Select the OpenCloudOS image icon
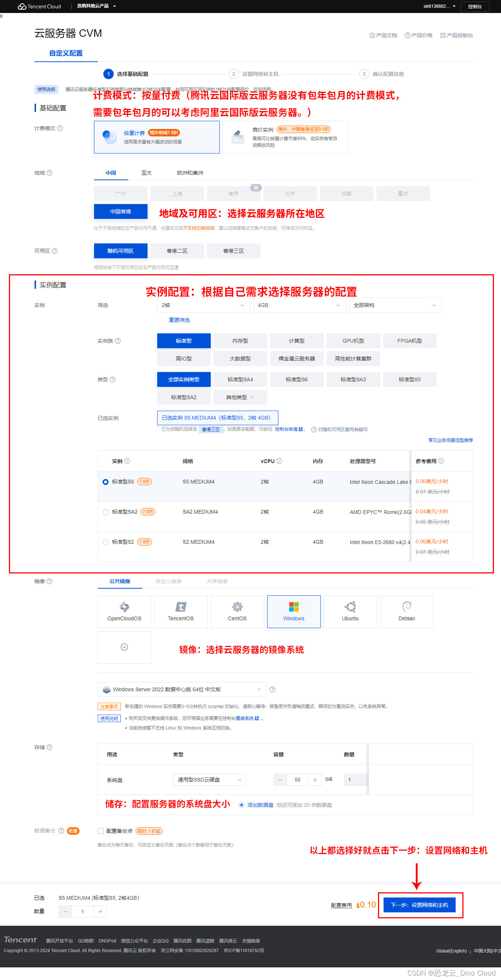 point(125,611)
